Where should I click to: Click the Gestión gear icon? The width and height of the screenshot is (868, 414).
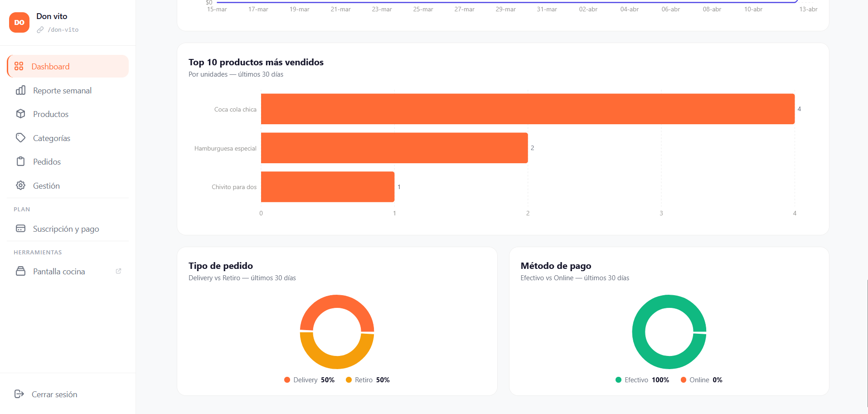[20, 185]
